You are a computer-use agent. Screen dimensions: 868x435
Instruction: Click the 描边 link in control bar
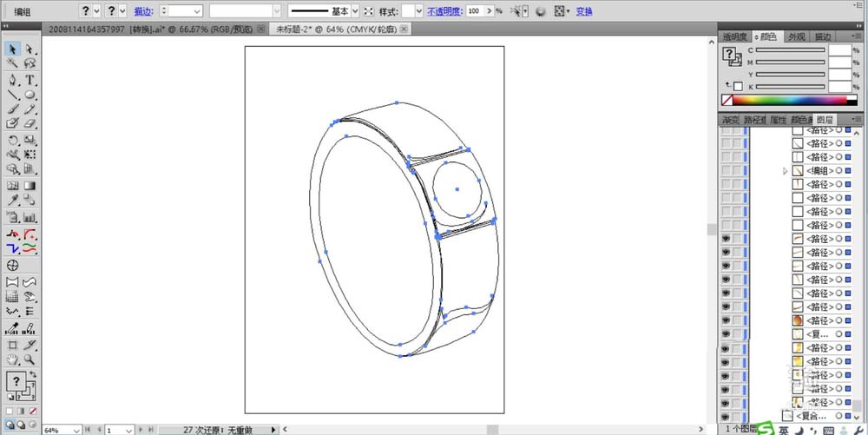click(x=143, y=11)
